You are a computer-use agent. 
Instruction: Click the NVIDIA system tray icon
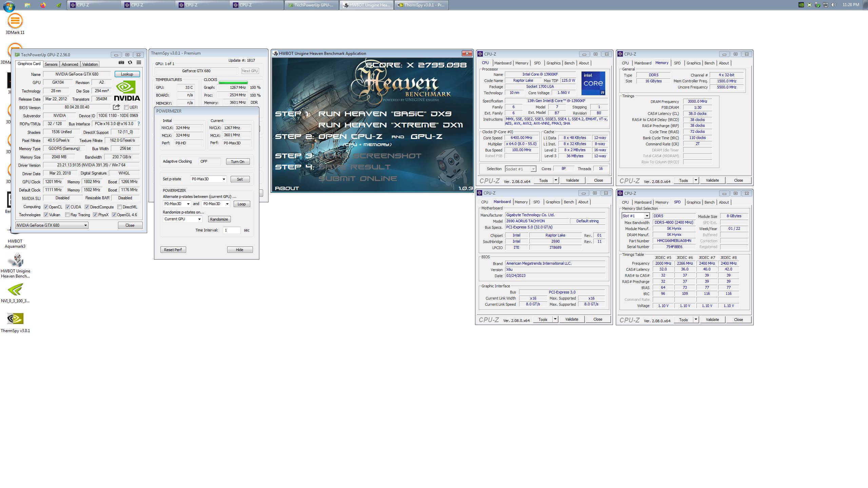pos(801,5)
